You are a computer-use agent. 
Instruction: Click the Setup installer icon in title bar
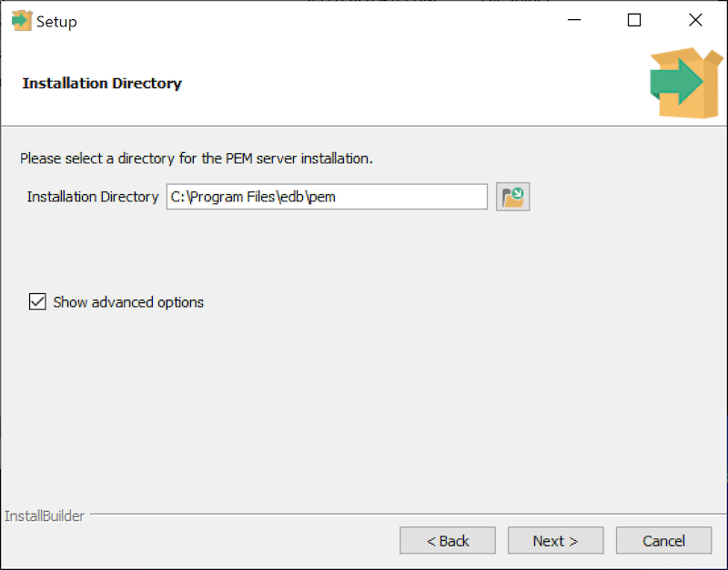[21, 21]
